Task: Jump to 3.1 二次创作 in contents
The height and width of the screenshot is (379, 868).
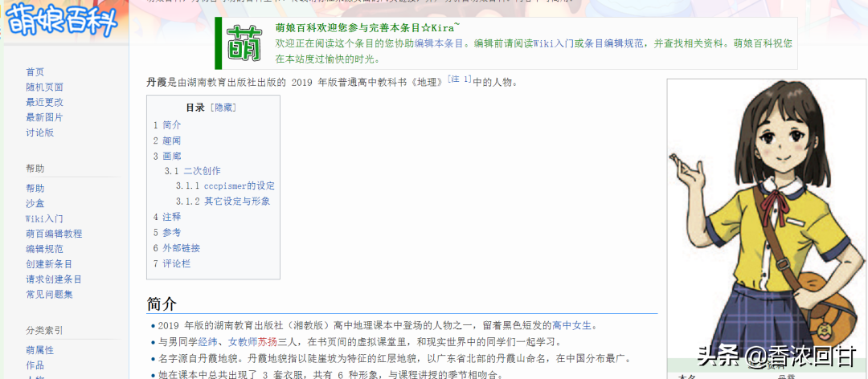Action: pyautogui.click(x=193, y=171)
